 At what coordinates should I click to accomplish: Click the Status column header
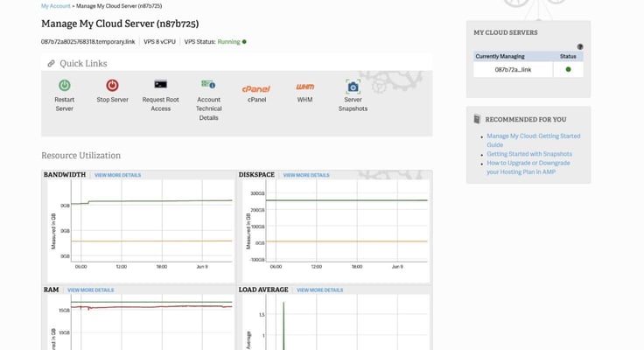(x=568, y=56)
